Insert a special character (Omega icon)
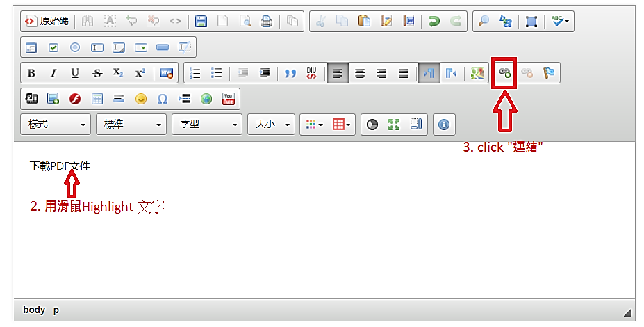The width and height of the screenshot is (644, 327). click(163, 99)
